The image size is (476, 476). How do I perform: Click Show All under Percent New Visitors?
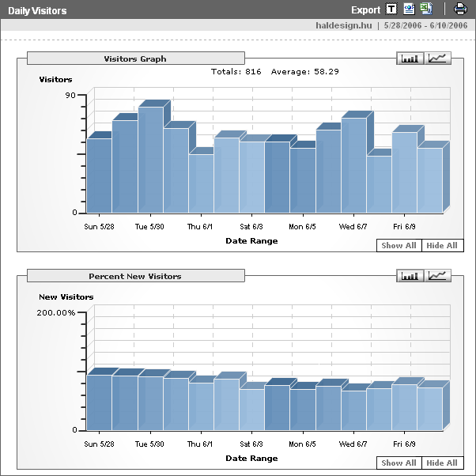pos(399,463)
